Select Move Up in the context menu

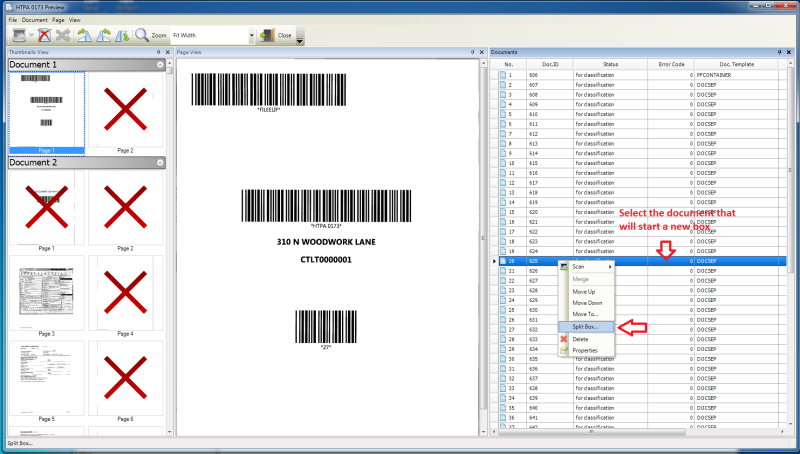(586, 291)
